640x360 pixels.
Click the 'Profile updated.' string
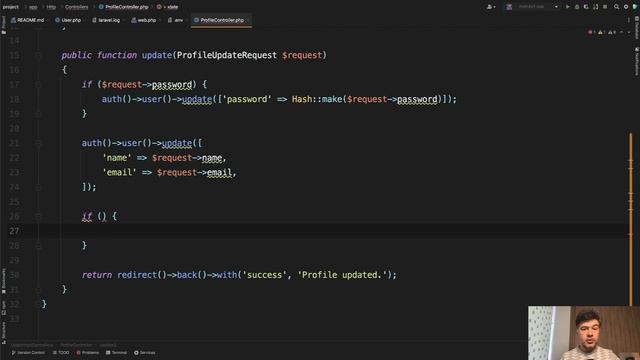(341, 275)
